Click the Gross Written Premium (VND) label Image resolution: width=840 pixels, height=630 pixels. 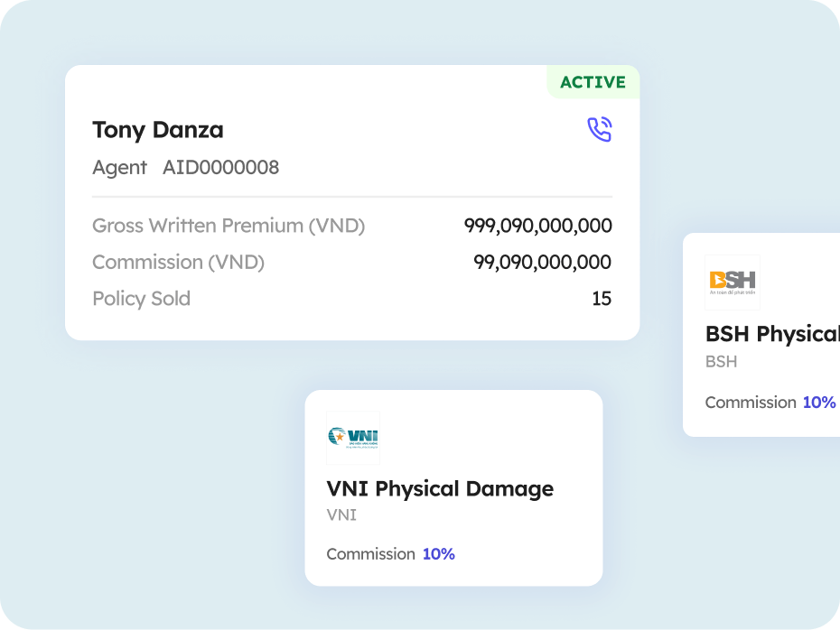[x=229, y=226]
